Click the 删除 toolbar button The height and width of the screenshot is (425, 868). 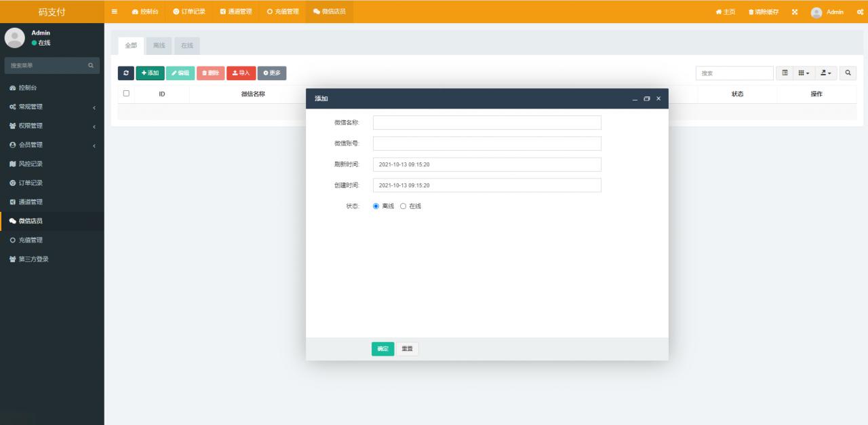click(x=211, y=73)
